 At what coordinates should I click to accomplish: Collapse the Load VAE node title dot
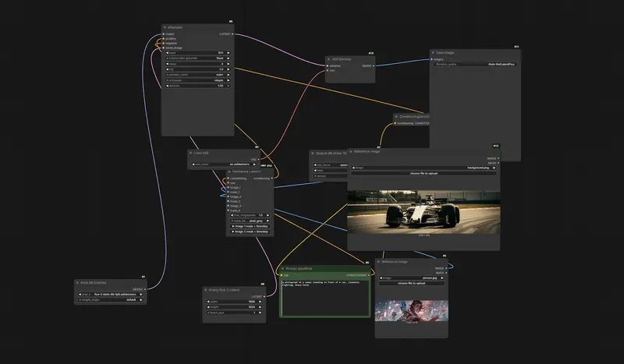click(x=190, y=153)
